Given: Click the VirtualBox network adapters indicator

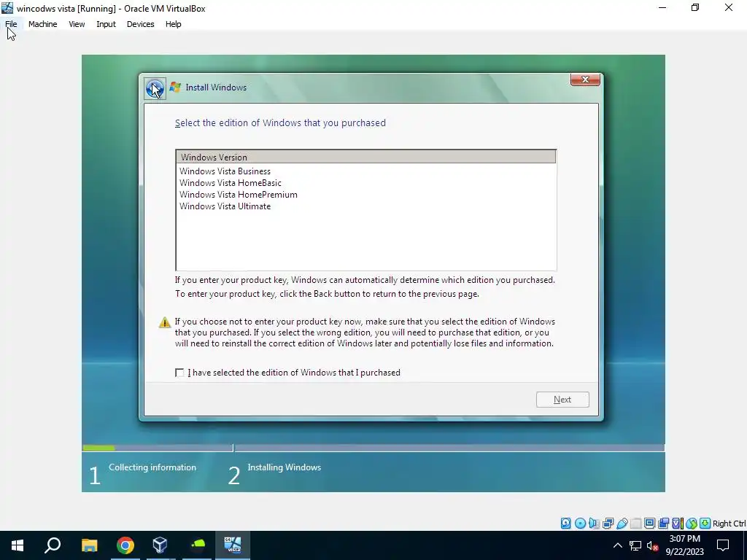Looking at the screenshot, I should [x=608, y=524].
